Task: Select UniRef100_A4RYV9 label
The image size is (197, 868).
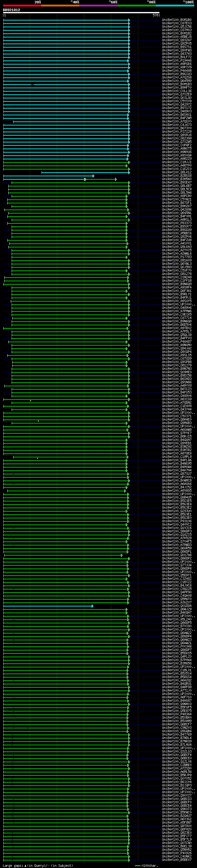Action: 177,386
